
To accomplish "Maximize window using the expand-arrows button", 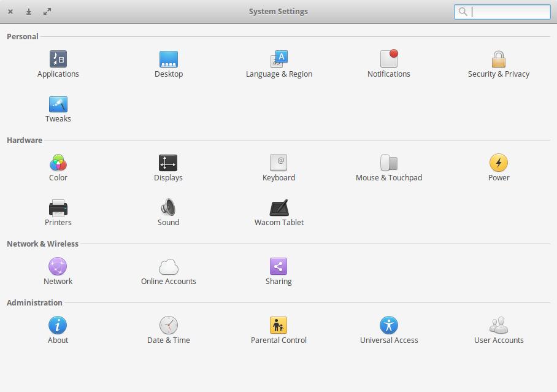I will [47, 12].
